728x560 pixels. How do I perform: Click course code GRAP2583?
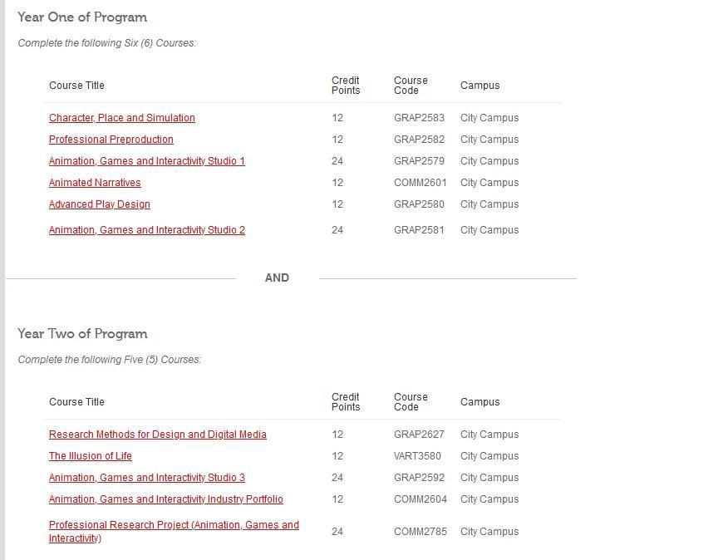point(419,118)
